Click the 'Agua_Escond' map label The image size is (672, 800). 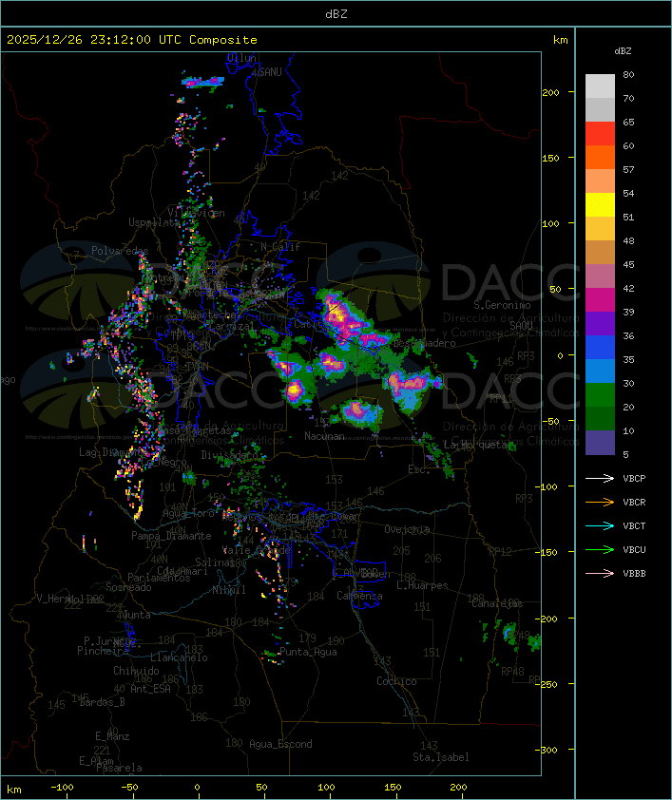point(280,744)
